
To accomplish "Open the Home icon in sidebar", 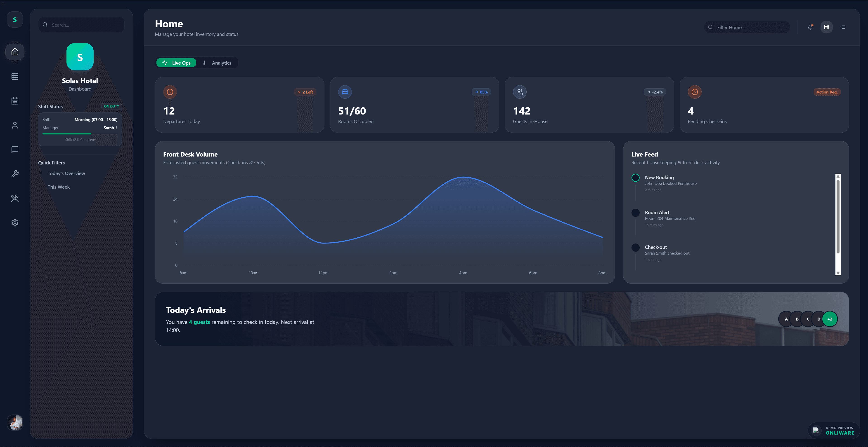I will (x=15, y=52).
